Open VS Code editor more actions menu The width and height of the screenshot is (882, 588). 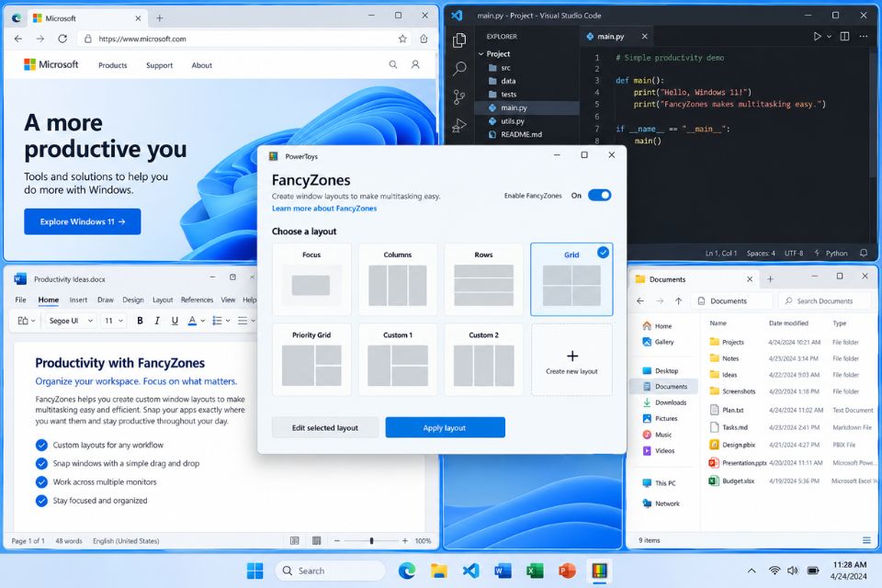point(864,36)
